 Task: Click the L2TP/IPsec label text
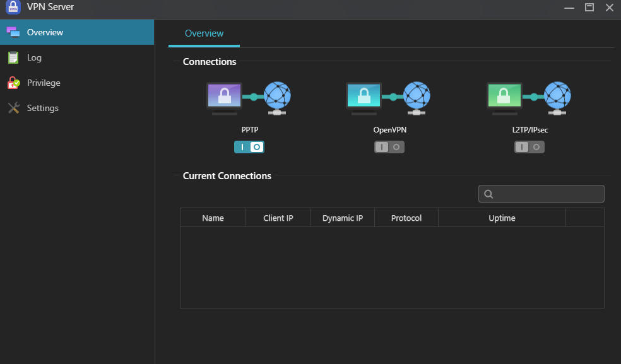click(530, 130)
